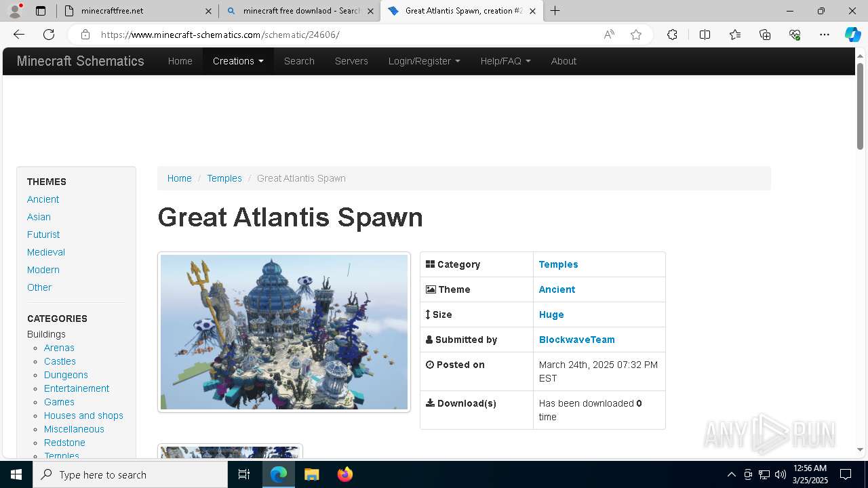Open Settings and more menu
Image resolution: width=868 pixels, height=488 pixels.
[x=825, y=35]
